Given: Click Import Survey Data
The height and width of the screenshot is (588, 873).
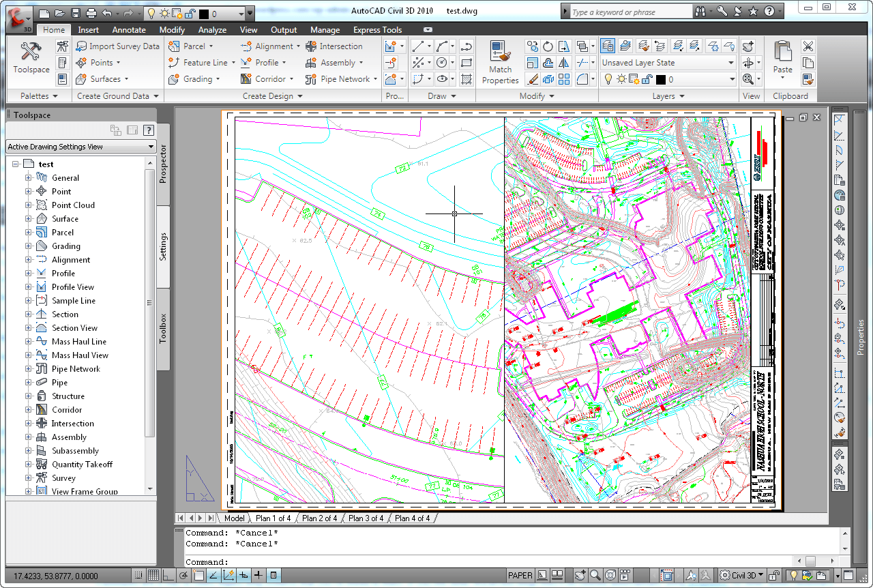Looking at the screenshot, I should pyautogui.click(x=117, y=46).
